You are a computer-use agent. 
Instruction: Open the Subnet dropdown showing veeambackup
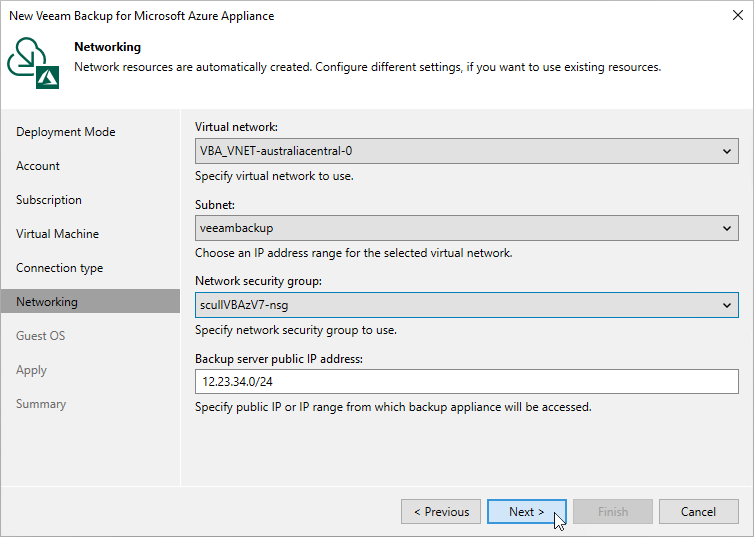466,228
